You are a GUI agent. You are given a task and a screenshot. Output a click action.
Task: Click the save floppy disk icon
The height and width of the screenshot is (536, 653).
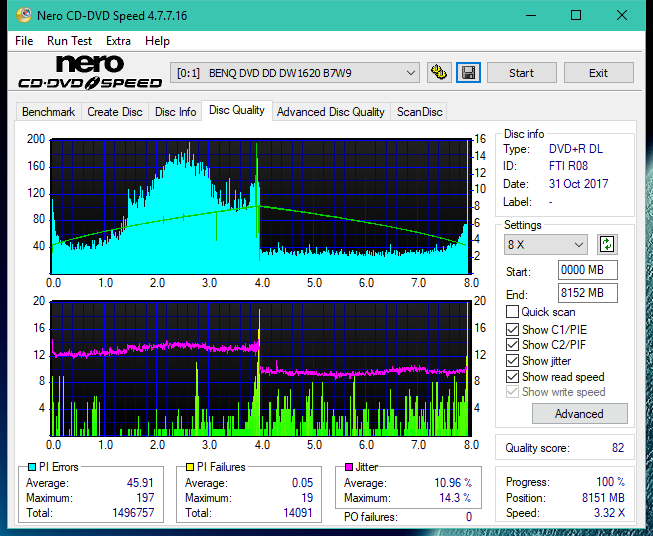point(468,73)
